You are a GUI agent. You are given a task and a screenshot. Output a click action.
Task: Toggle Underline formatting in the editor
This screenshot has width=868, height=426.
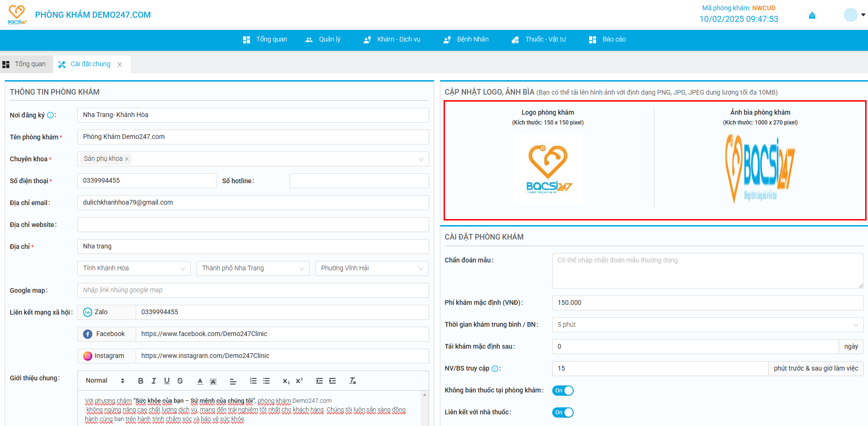pos(167,381)
